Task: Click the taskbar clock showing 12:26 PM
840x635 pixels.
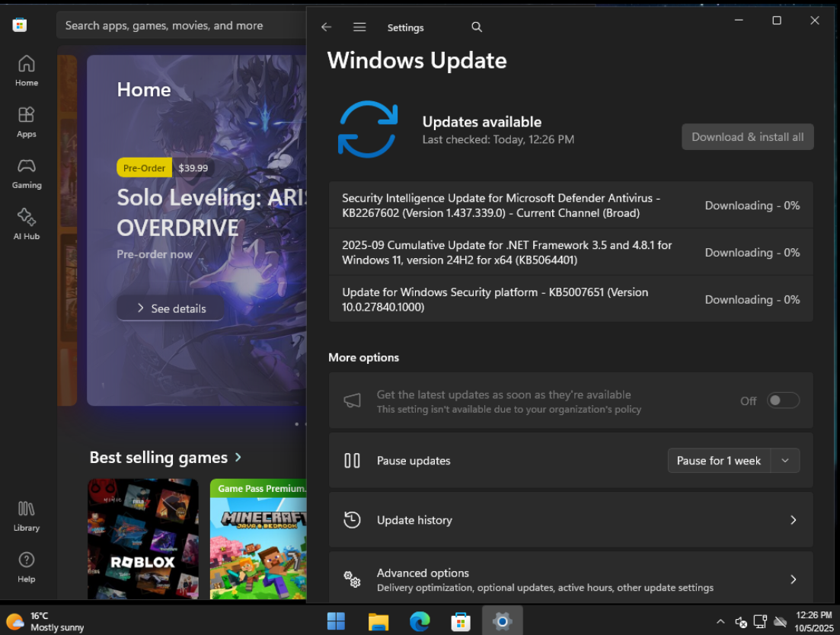Action: point(814,621)
